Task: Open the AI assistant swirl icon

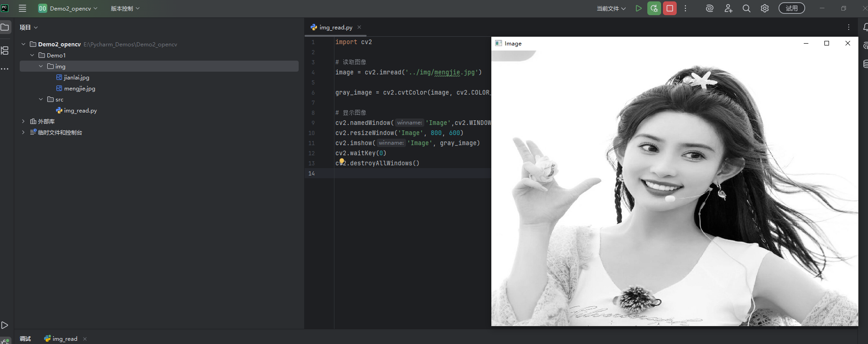Action: pyautogui.click(x=710, y=8)
